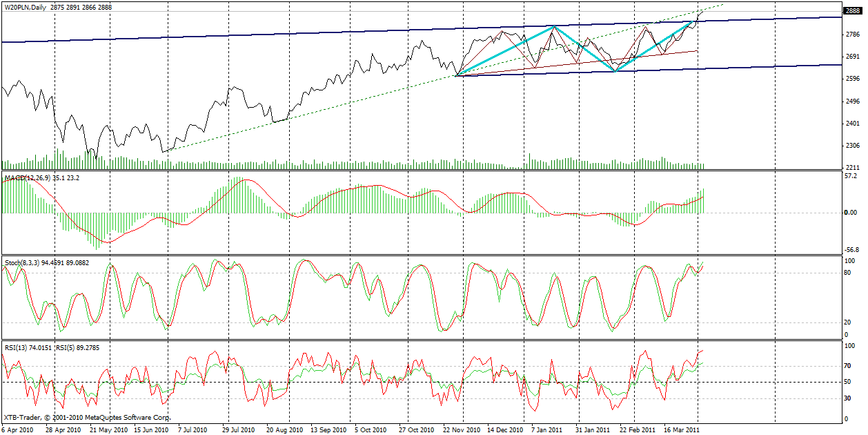Click the 2786 price axis value
Image resolution: width=868 pixels, height=435 pixels.
coord(852,34)
